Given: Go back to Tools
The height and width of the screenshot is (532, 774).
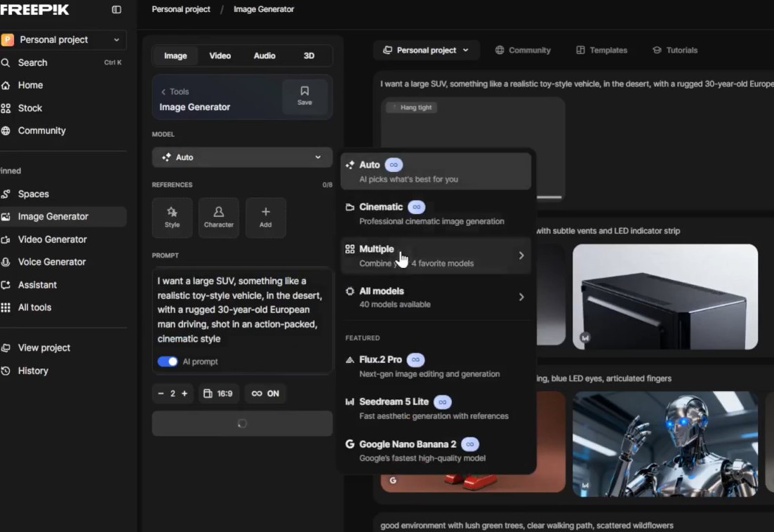Looking at the screenshot, I should pyautogui.click(x=175, y=91).
